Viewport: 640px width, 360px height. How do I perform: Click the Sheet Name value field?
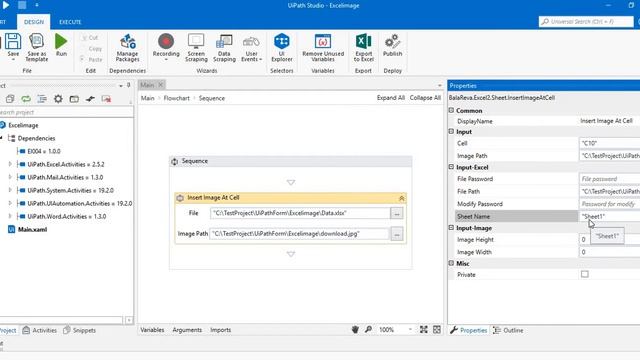[609, 216]
